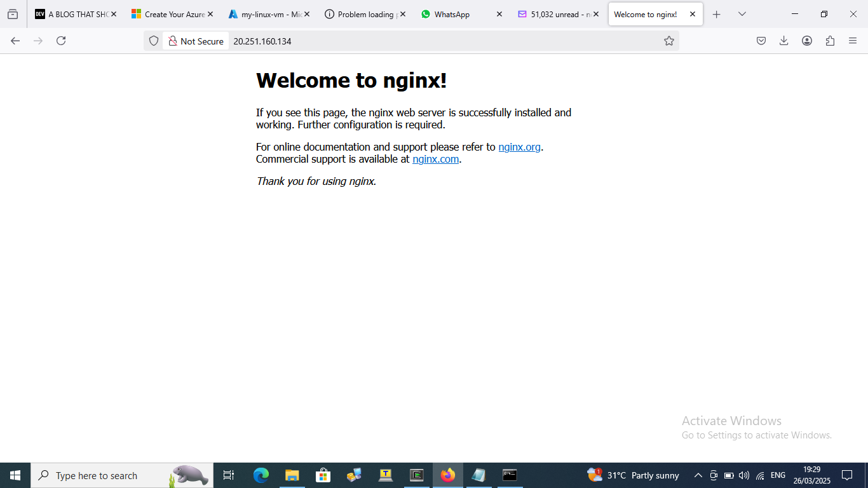The width and height of the screenshot is (868, 488).
Task: Click the ENG language indicator
Action: click(x=778, y=475)
